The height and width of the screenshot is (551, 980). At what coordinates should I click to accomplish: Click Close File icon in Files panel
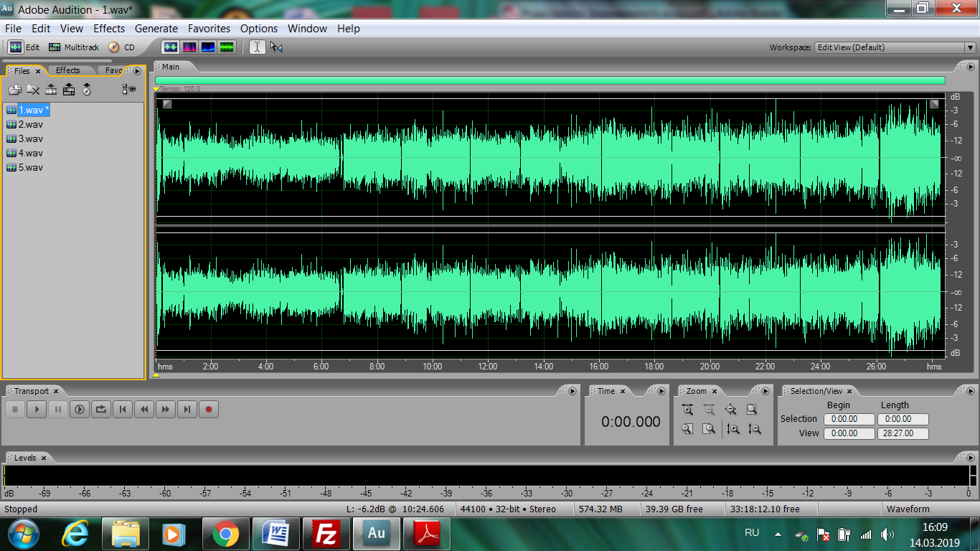point(33,90)
